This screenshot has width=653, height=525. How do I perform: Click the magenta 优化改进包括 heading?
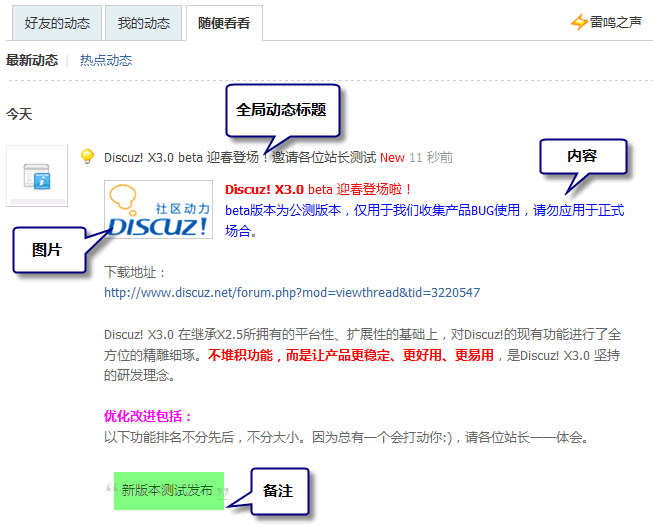(x=147, y=416)
